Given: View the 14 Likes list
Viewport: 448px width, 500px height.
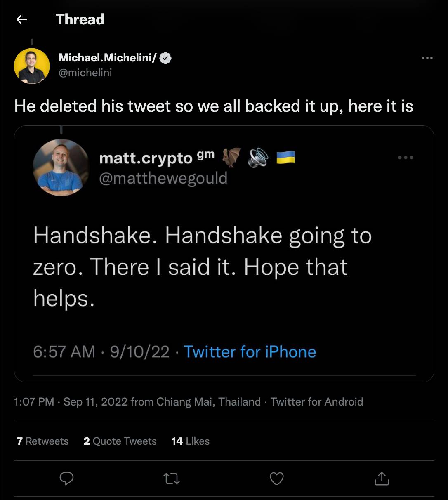Looking at the screenshot, I should pos(190,441).
